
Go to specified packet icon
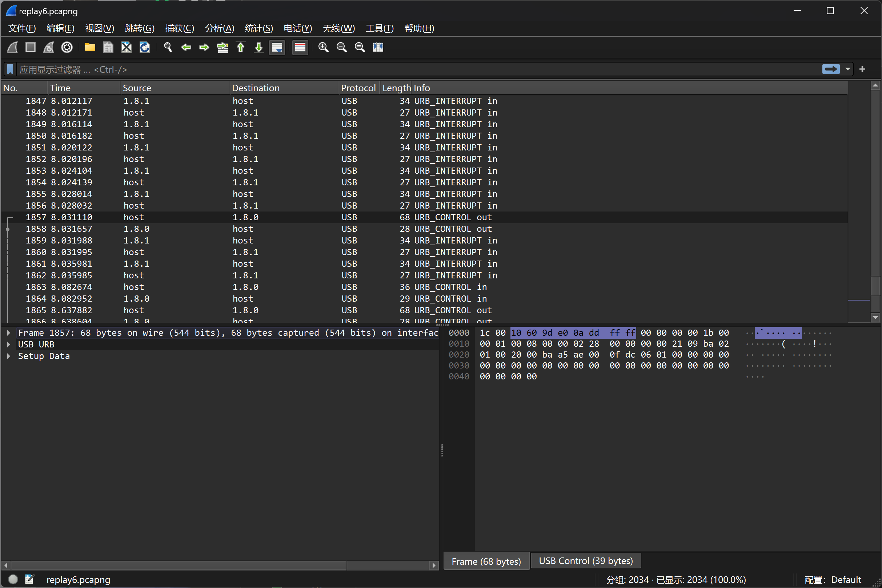point(222,48)
